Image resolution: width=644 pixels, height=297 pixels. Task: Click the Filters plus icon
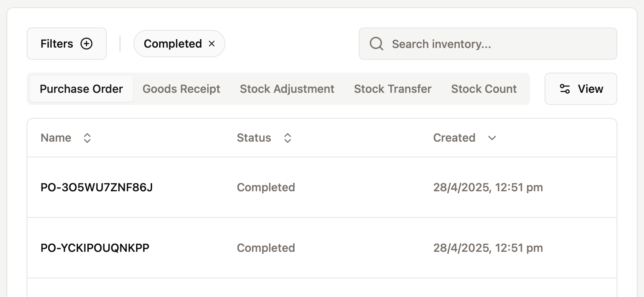tap(86, 44)
